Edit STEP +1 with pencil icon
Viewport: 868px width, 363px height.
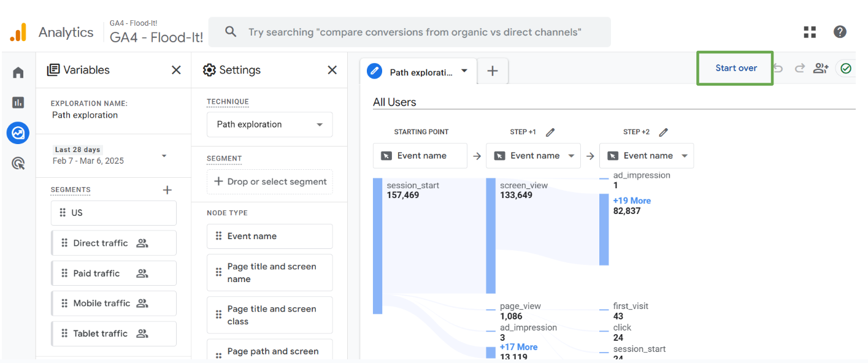(550, 132)
